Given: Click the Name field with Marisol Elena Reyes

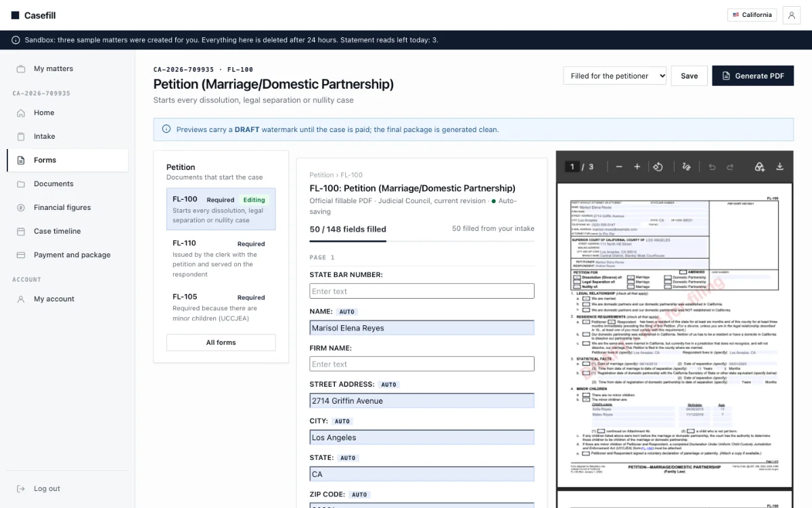Looking at the screenshot, I should (422, 328).
